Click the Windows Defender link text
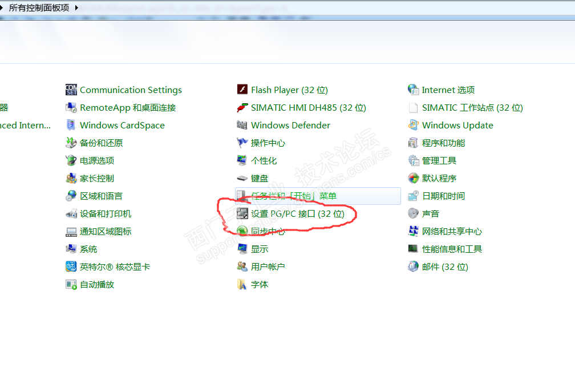The width and height of the screenshot is (575, 392). 290,125
